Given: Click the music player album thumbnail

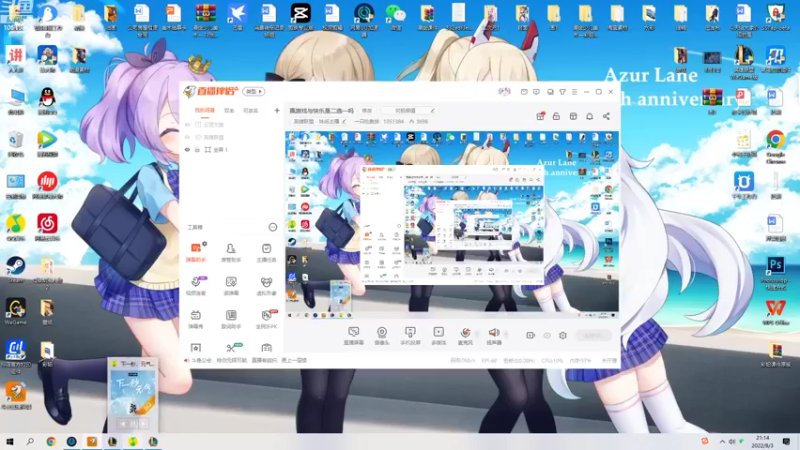Looking at the screenshot, I should click(133, 392).
